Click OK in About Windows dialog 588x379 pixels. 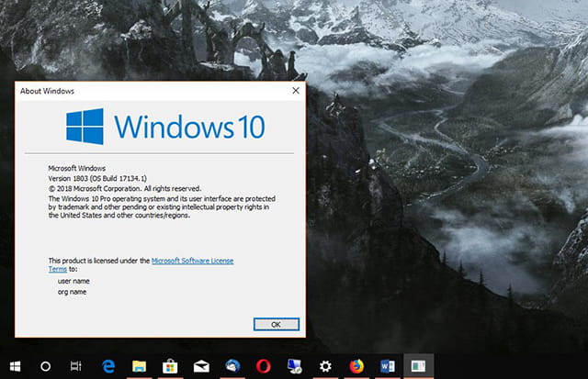click(x=277, y=324)
